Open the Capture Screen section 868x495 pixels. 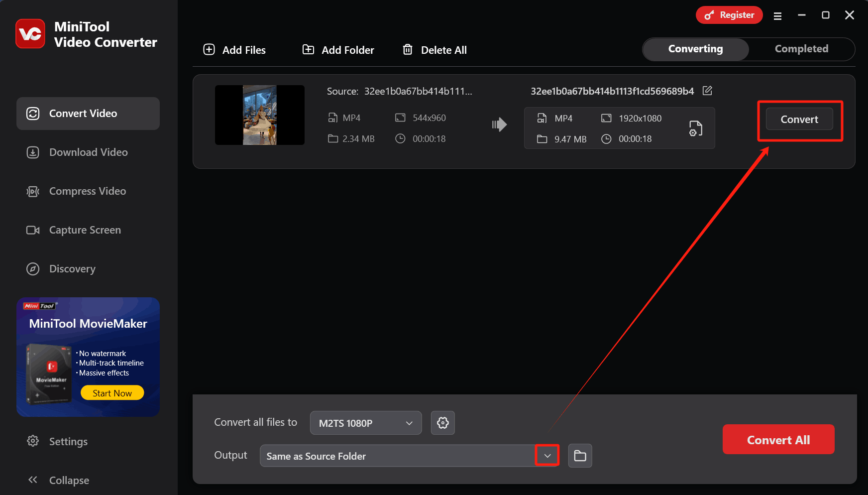coord(88,230)
